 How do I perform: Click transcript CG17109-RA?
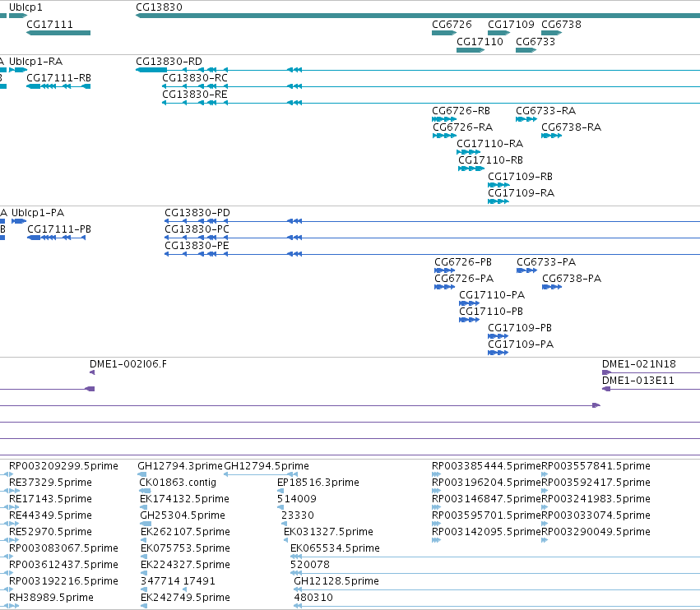click(521, 192)
